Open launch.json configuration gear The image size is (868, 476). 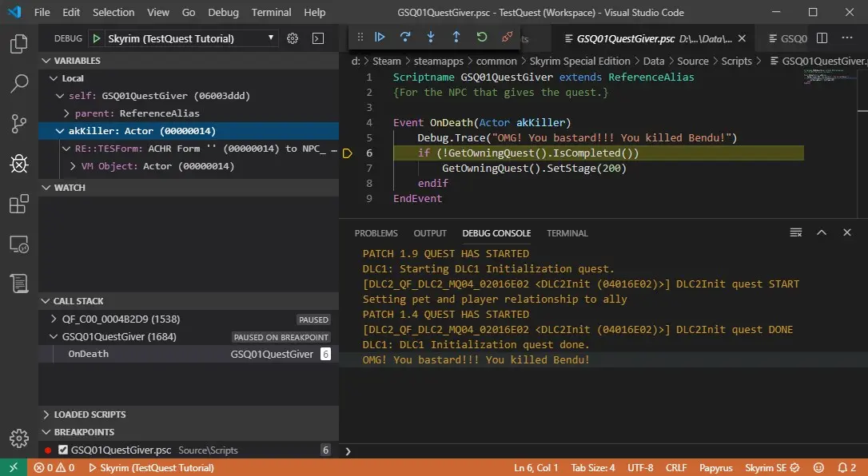point(293,38)
